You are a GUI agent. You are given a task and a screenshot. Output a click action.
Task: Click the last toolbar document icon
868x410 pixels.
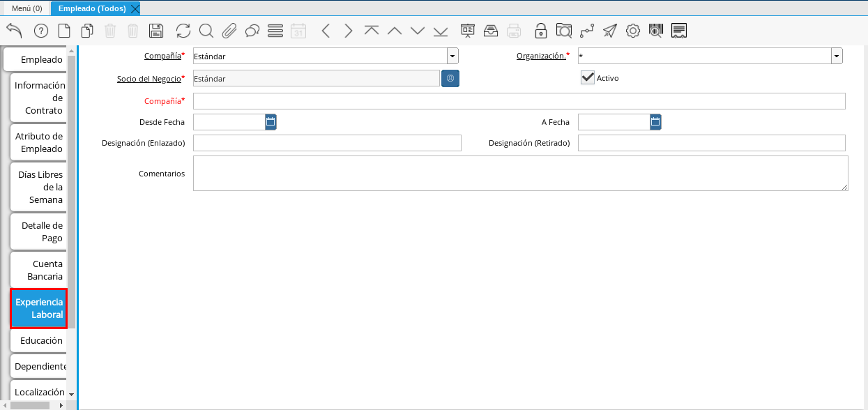679,31
